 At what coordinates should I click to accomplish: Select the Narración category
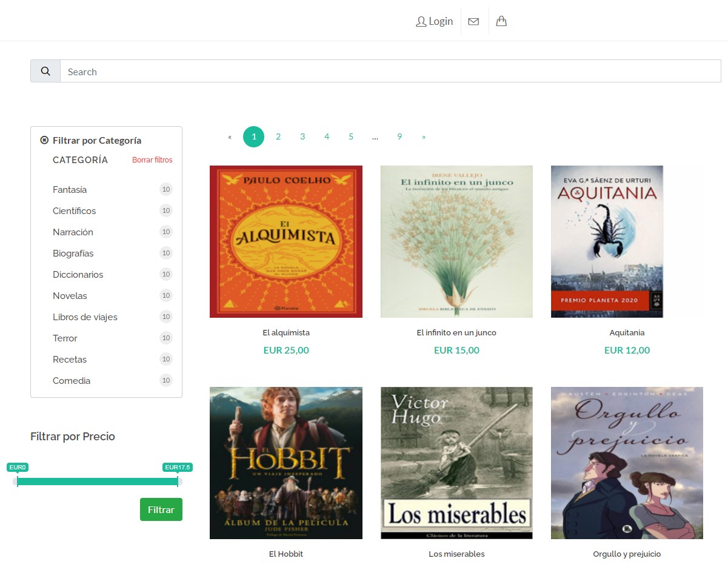tap(73, 232)
